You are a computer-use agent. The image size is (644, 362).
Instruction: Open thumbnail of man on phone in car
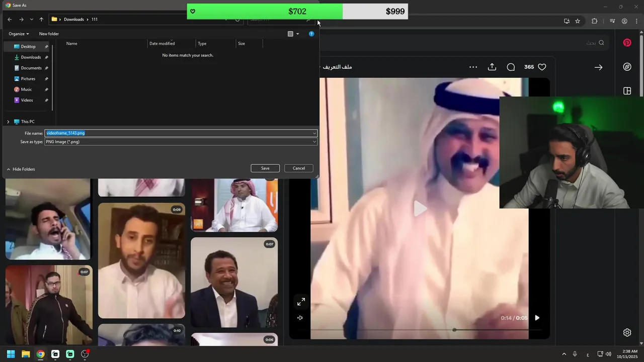pos(48,219)
